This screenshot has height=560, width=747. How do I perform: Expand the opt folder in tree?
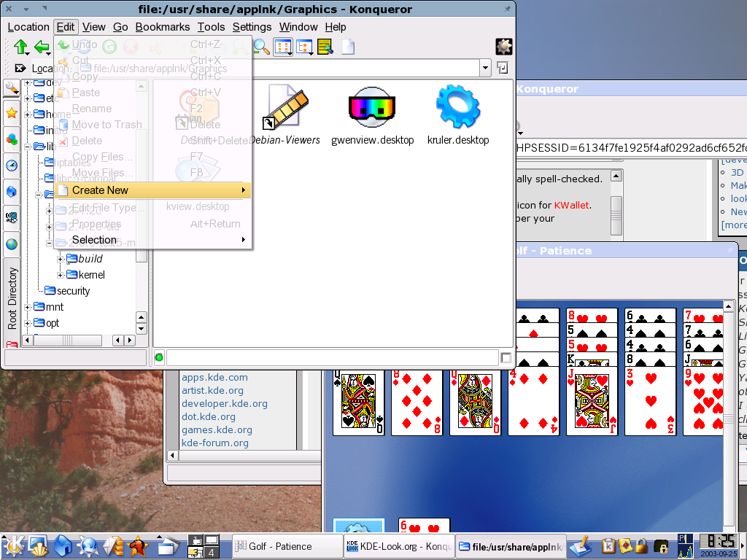(x=28, y=323)
